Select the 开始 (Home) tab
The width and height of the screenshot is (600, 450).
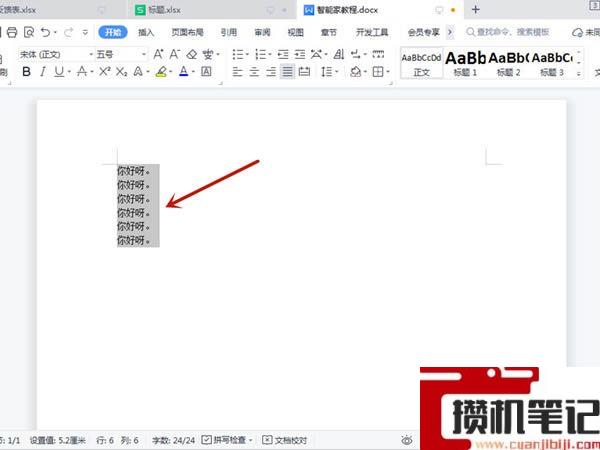pos(112,33)
